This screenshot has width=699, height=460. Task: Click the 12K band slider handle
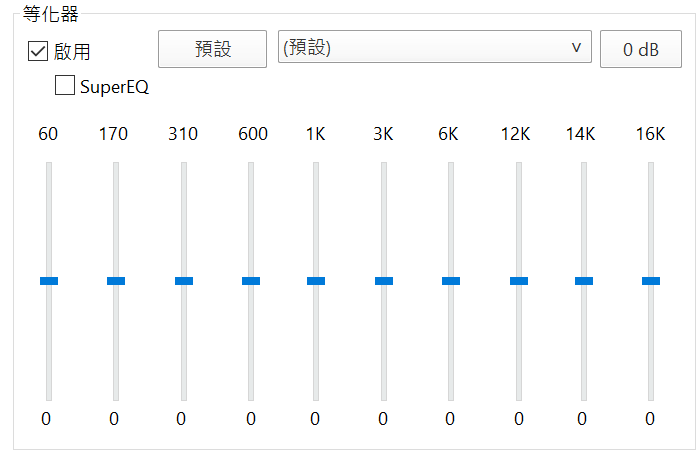click(519, 281)
